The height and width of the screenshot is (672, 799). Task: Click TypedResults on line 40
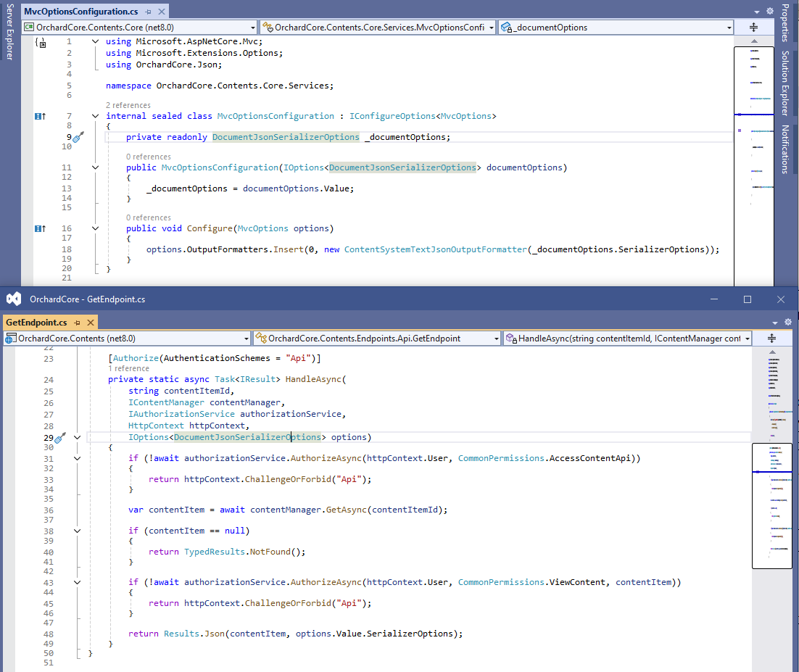215,552
